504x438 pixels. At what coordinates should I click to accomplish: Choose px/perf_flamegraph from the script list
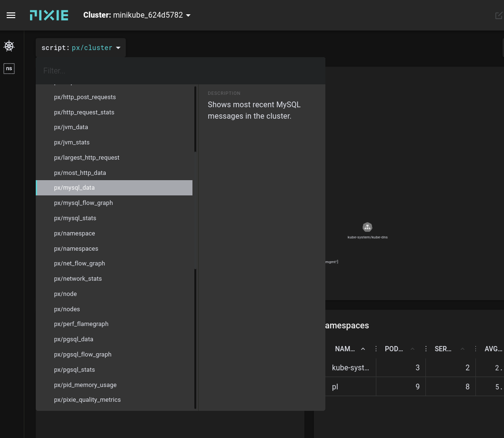[x=81, y=324]
